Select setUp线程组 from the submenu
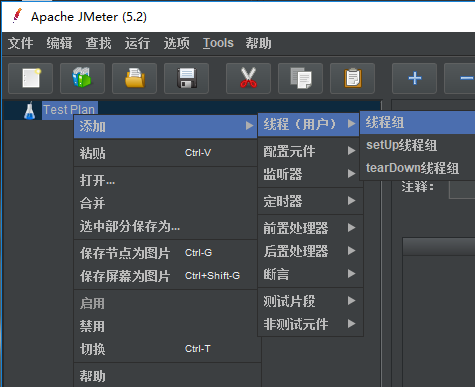The width and height of the screenshot is (475, 387). [418, 145]
